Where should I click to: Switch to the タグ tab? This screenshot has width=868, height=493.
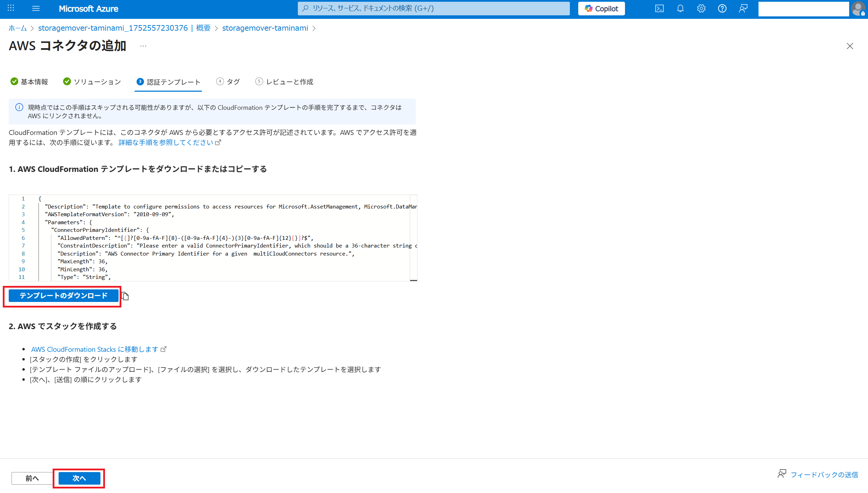(228, 82)
